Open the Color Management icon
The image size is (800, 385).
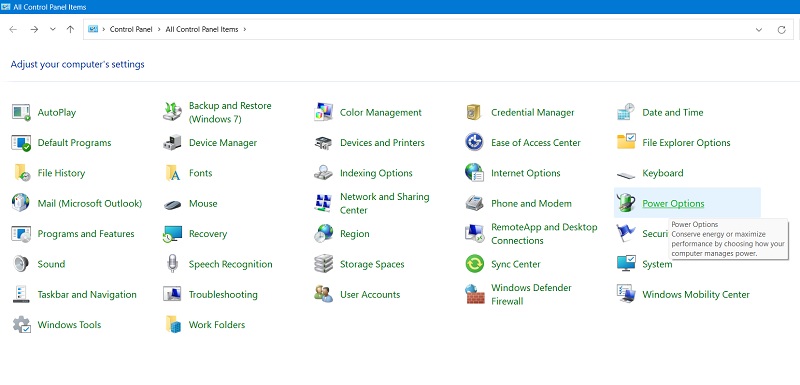click(323, 112)
